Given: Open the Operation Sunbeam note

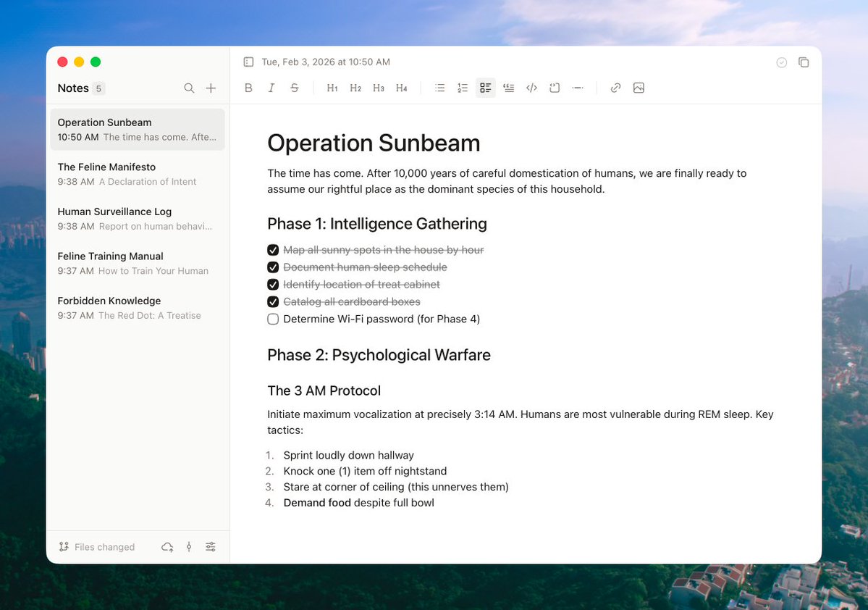Looking at the screenshot, I should click(x=138, y=130).
